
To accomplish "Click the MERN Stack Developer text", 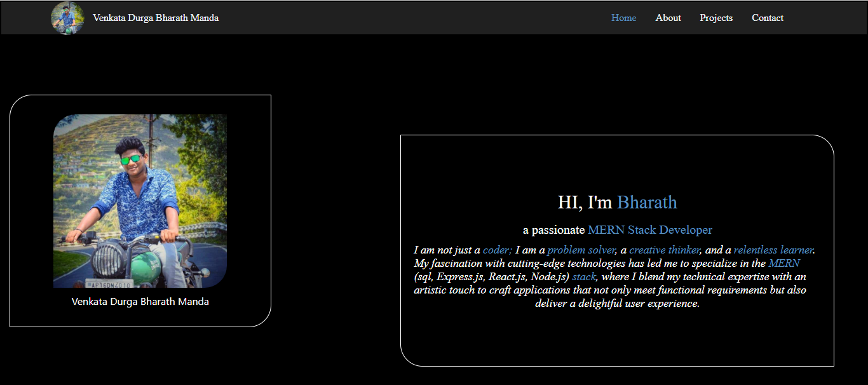I will [x=649, y=229].
